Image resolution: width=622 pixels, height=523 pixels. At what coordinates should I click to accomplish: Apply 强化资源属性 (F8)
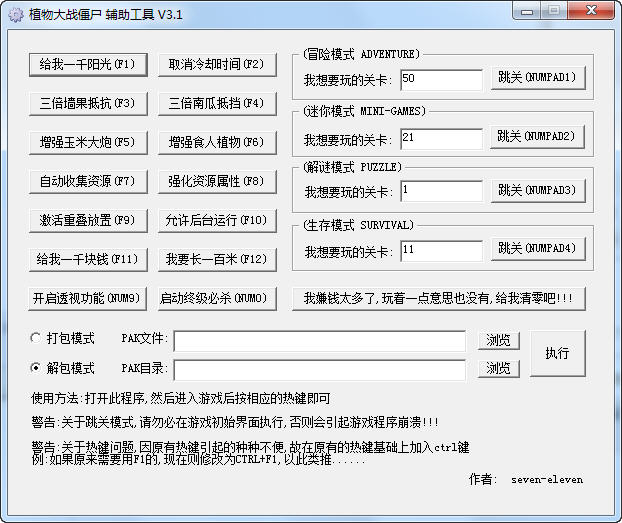pyautogui.click(x=217, y=181)
